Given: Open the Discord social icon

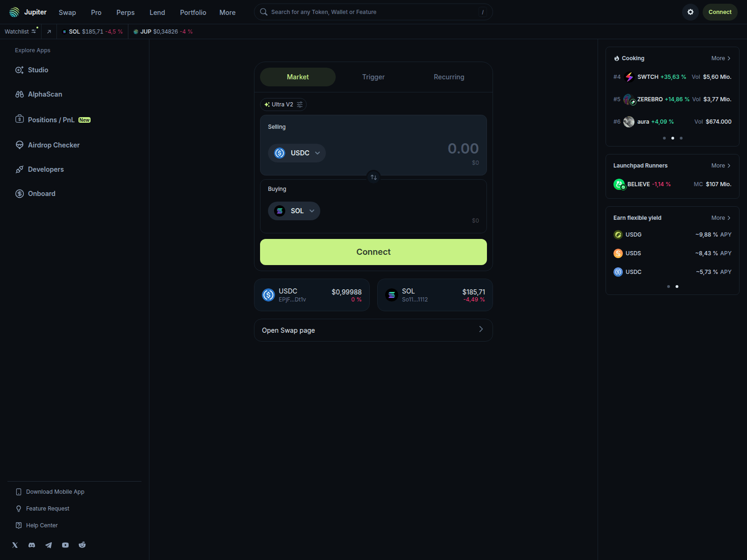Looking at the screenshot, I should pos(32,545).
